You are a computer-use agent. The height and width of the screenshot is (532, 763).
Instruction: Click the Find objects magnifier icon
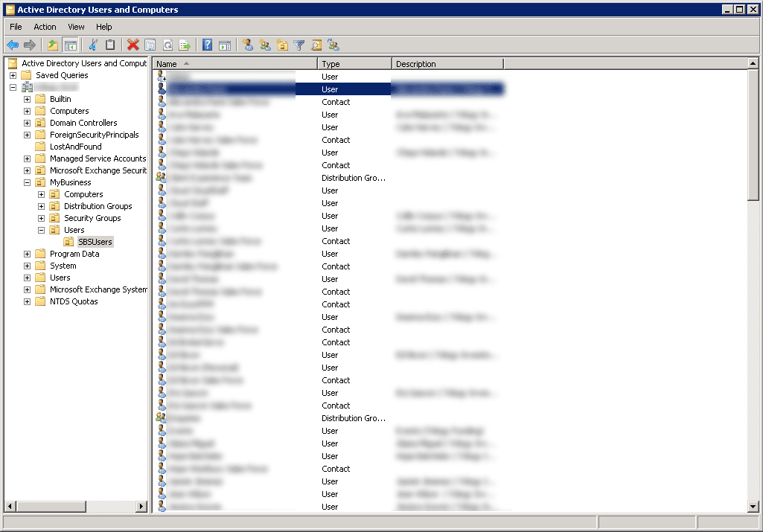pos(316,45)
